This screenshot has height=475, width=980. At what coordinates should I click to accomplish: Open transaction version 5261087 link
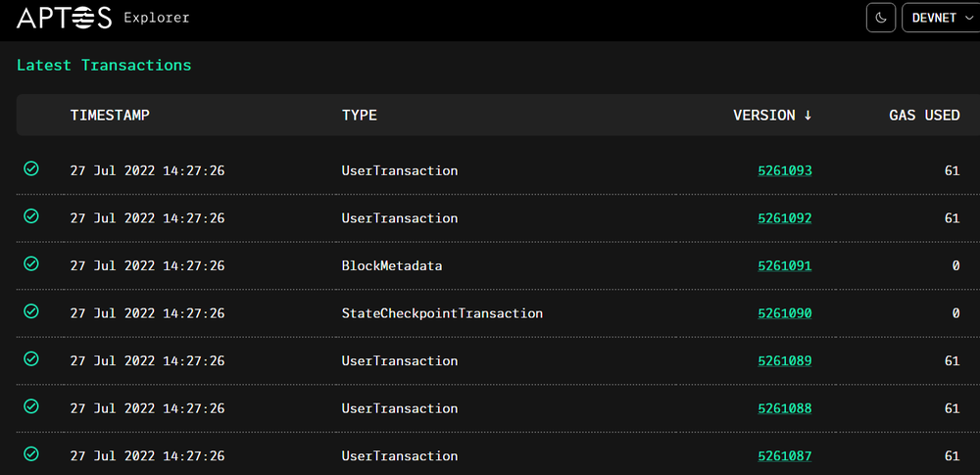[785, 455]
